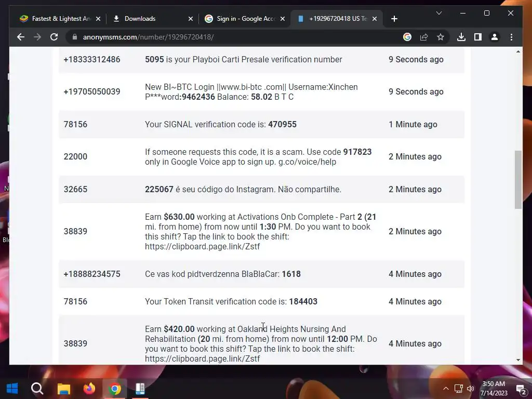The image size is (532, 399).
Task: Switch to the Sign in - Google tab
Action: click(x=245, y=19)
